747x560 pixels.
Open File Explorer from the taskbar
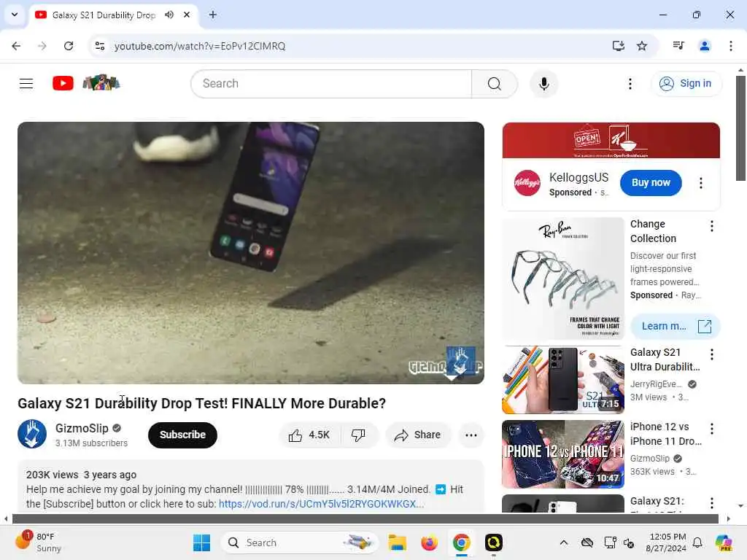pyautogui.click(x=397, y=542)
